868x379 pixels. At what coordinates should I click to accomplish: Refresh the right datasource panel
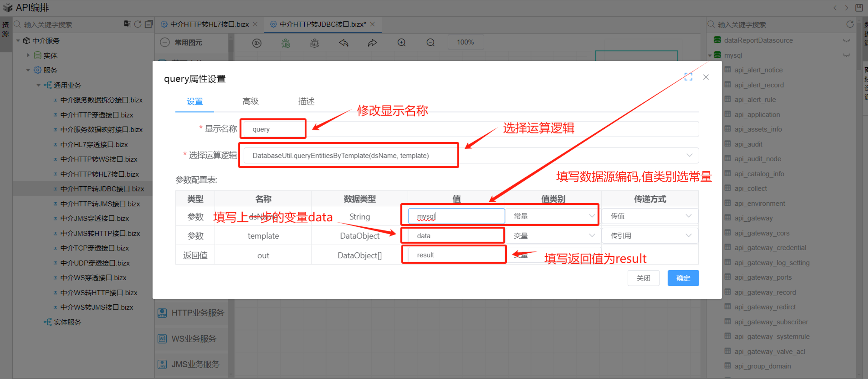(850, 24)
